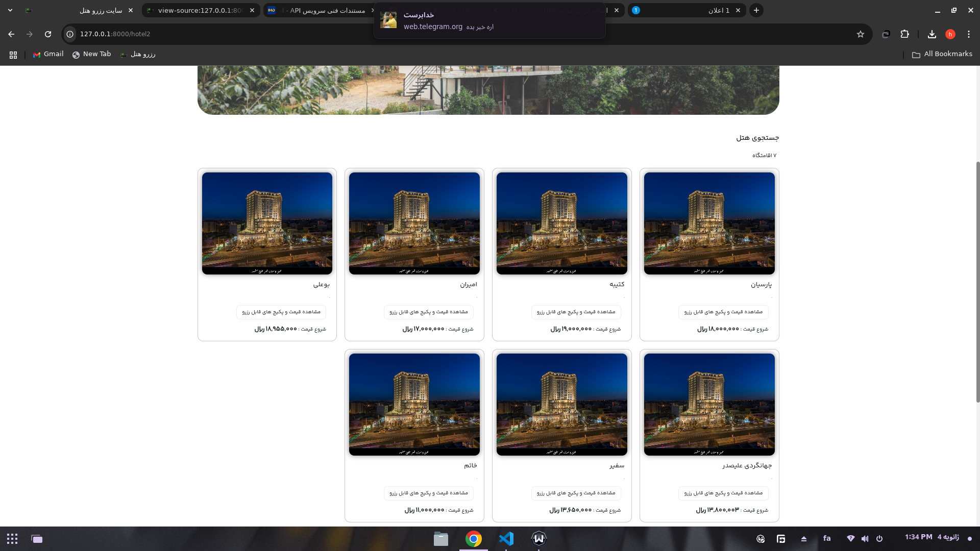The width and height of the screenshot is (980, 551).
Task: Switch to the view-source tab
Action: pyautogui.click(x=200, y=10)
